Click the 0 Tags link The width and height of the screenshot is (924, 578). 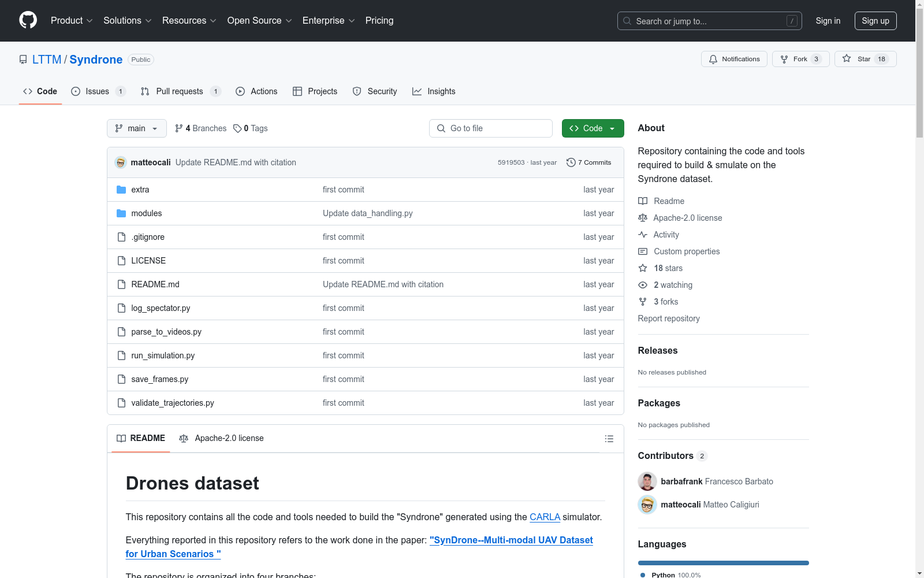point(251,128)
